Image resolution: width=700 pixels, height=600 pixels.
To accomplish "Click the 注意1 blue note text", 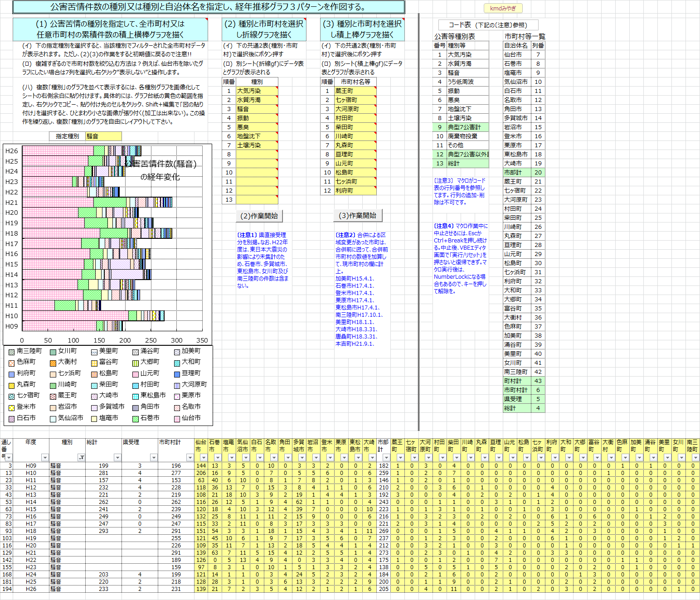I will (262, 260).
